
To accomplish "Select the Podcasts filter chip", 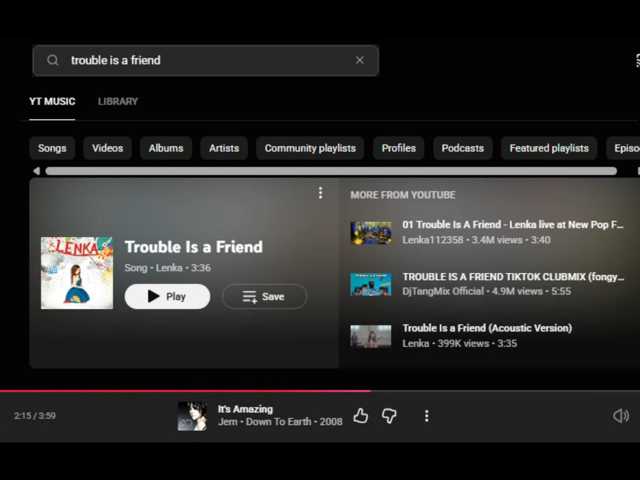I will click(462, 148).
